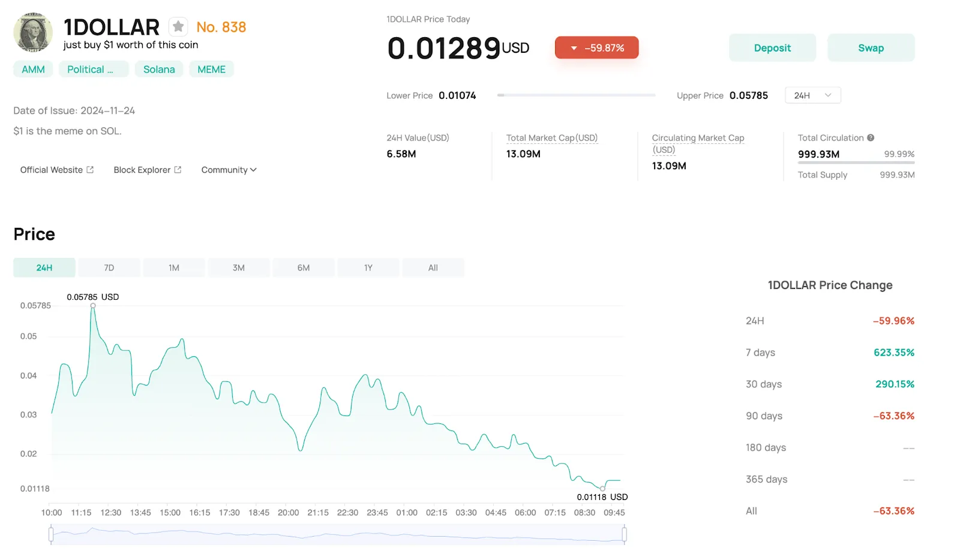960x560 pixels.
Task: Open Official Website external link icon
Action: point(90,170)
